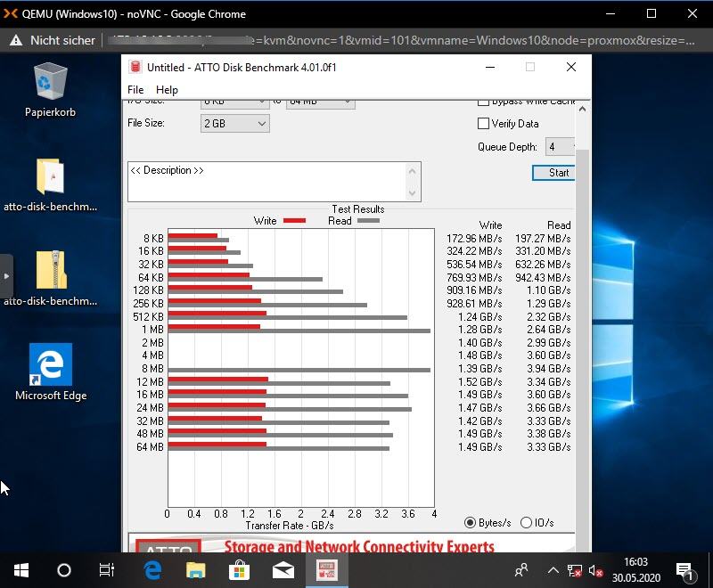Click the 'Show desktop' strip beside the notification icon
713x588 pixels.
tap(709, 570)
